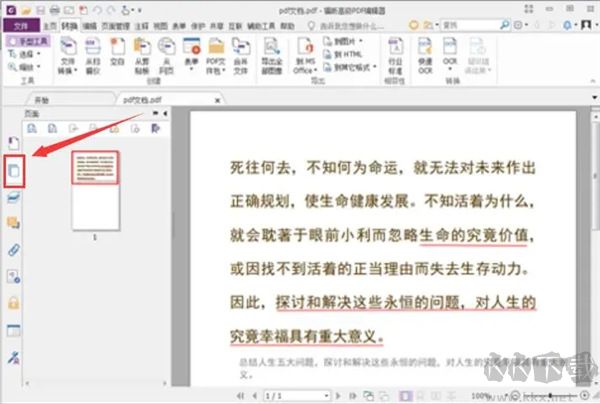
Task: Open the Comments panel in sidebar
Action: (14, 222)
